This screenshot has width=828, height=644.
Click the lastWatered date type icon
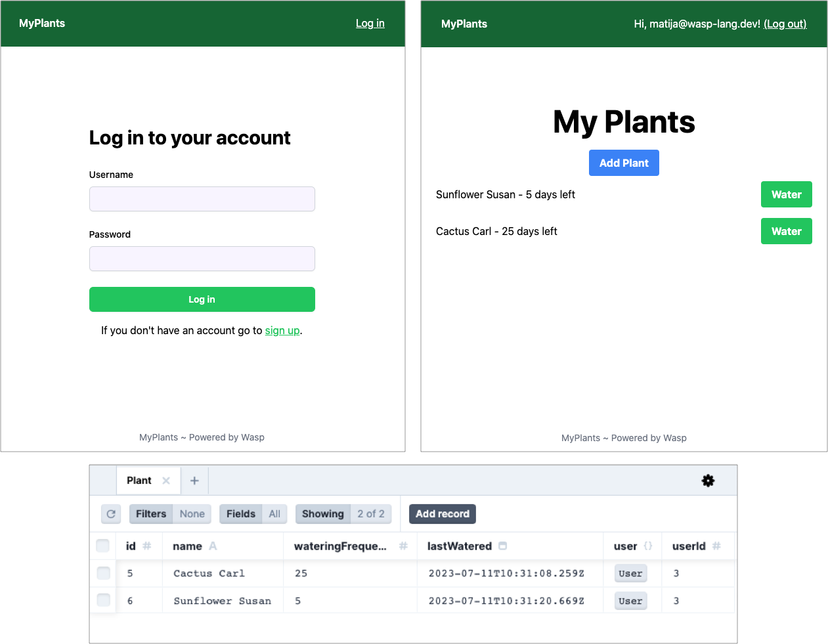[503, 546]
